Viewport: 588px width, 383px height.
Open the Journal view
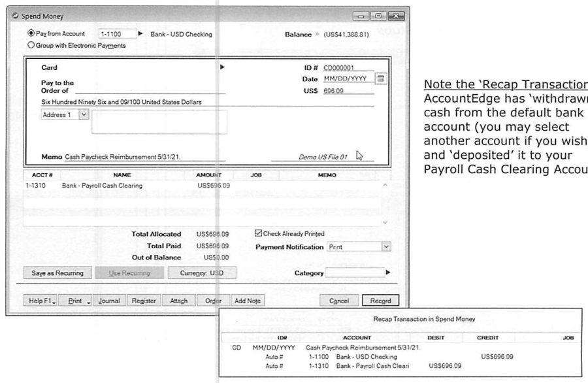pyautogui.click(x=109, y=301)
